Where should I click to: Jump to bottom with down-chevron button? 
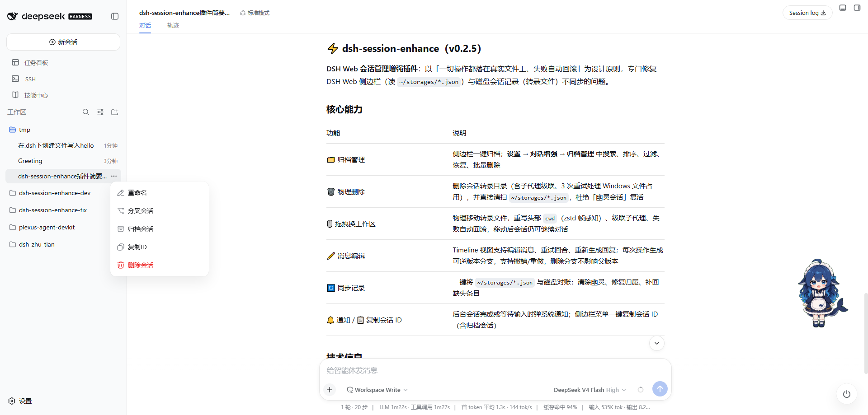point(657,344)
